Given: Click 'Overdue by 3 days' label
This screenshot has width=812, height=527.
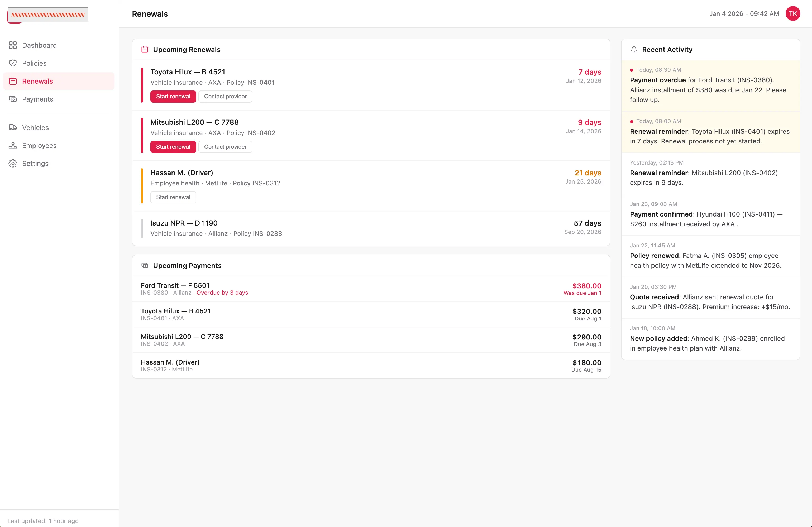Looking at the screenshot, I should click(222, 293).
